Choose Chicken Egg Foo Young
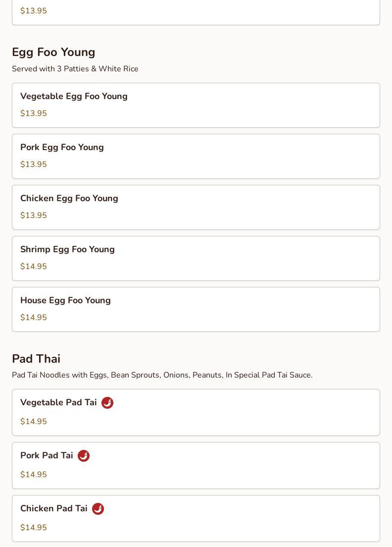 196,207
